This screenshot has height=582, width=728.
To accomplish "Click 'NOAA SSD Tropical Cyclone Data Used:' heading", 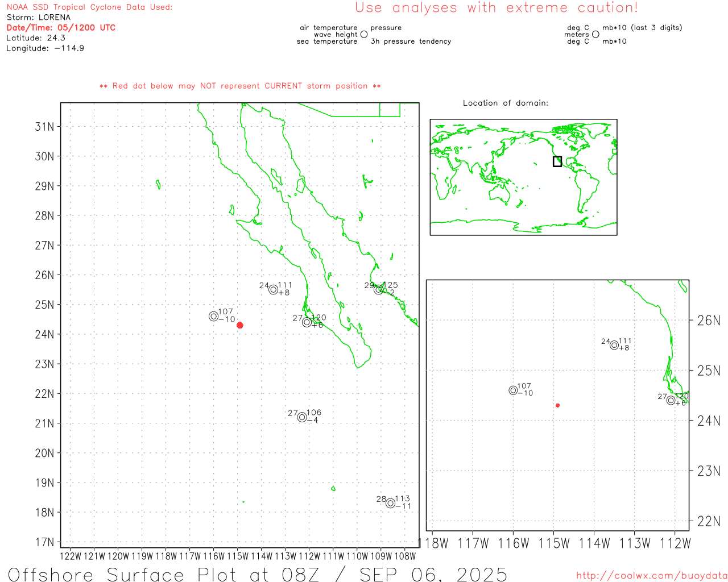I will click(89, 7).
